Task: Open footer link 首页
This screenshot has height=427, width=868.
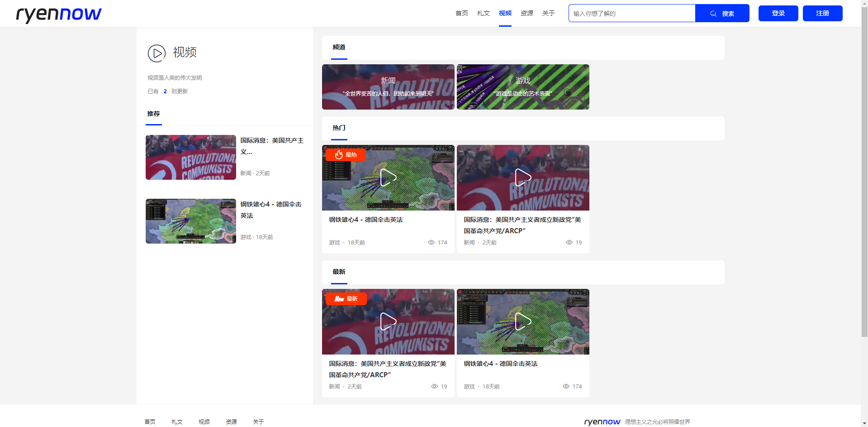Action: point(150,422)
